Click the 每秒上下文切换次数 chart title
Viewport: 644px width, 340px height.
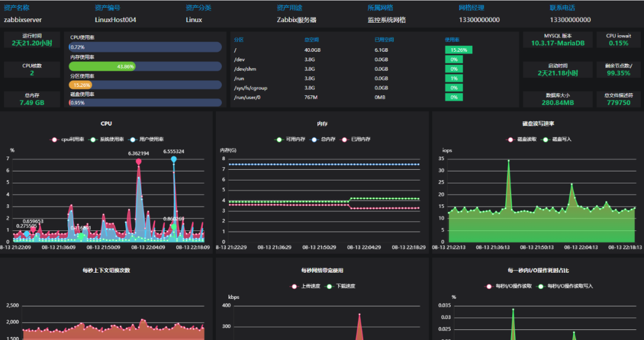pos(106,270)
